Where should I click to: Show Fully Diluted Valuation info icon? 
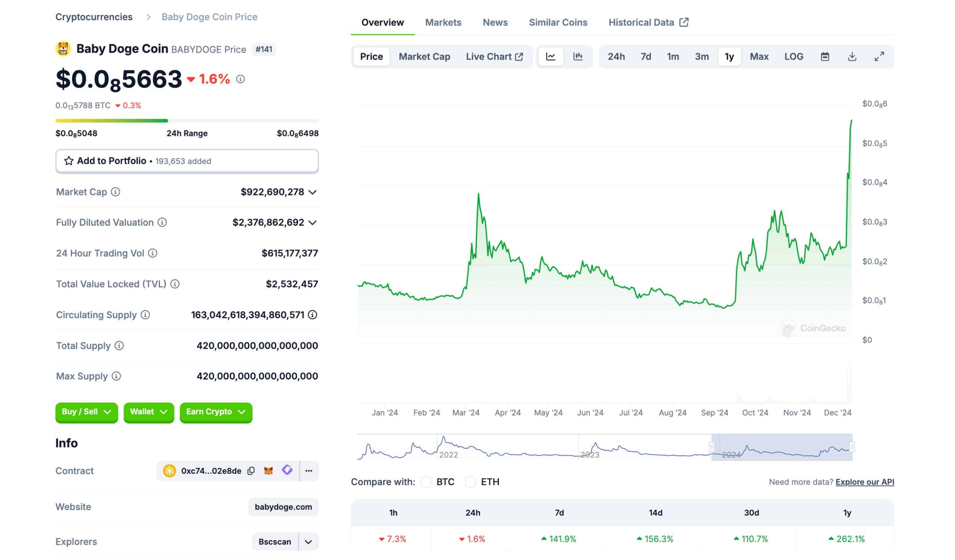pos(162,222)
